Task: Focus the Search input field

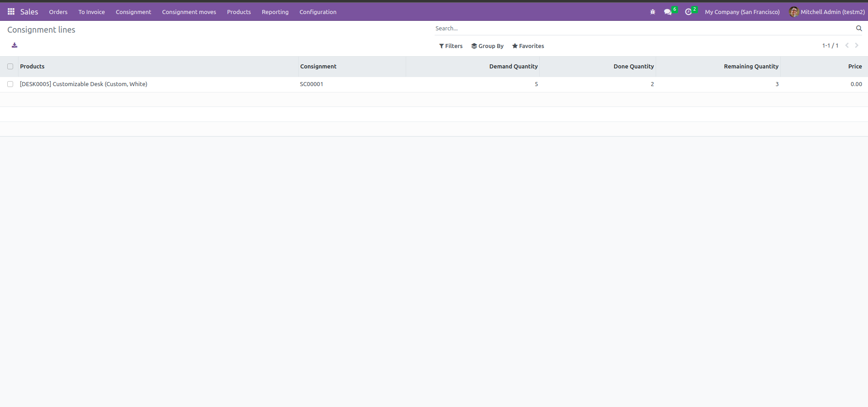Action: click(643, 28)
